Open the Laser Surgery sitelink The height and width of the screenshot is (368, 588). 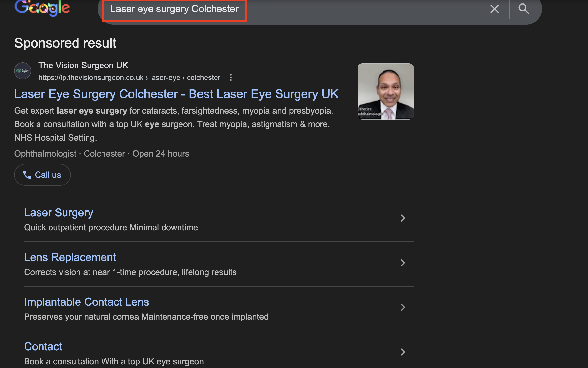[x=59, y=213]
